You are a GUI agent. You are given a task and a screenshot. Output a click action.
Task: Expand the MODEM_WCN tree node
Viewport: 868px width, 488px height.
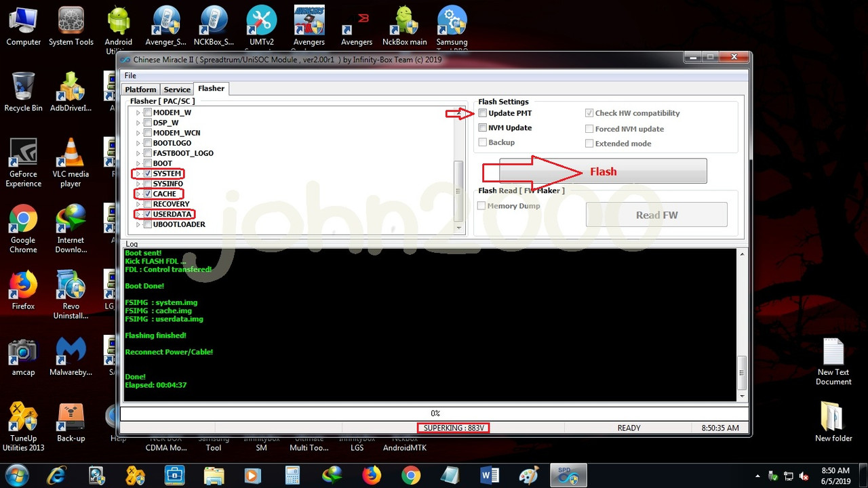click(138, 133)
